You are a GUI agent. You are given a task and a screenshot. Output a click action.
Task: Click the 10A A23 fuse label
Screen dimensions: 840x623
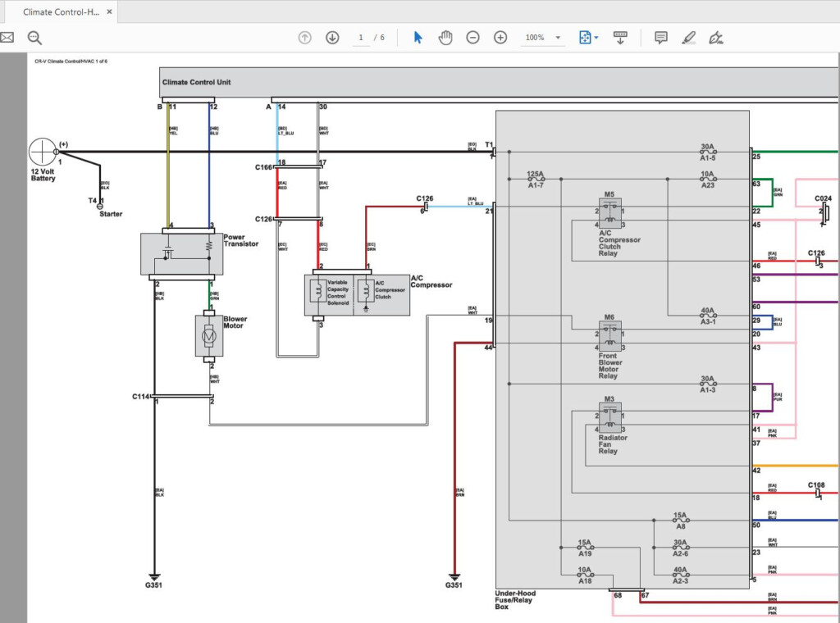pos(708,180)
